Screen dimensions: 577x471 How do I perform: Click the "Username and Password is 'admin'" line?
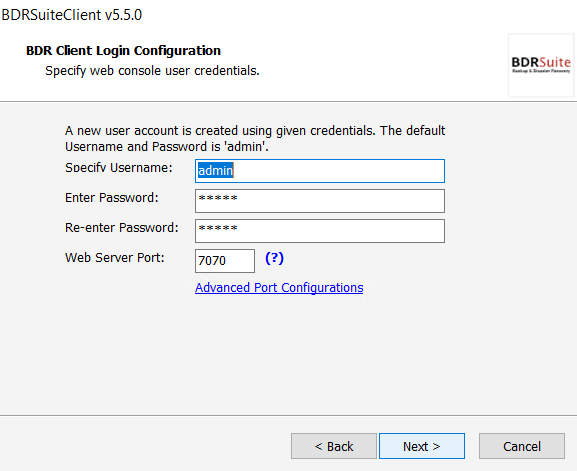pyautogui.click(x=167, y=146)
